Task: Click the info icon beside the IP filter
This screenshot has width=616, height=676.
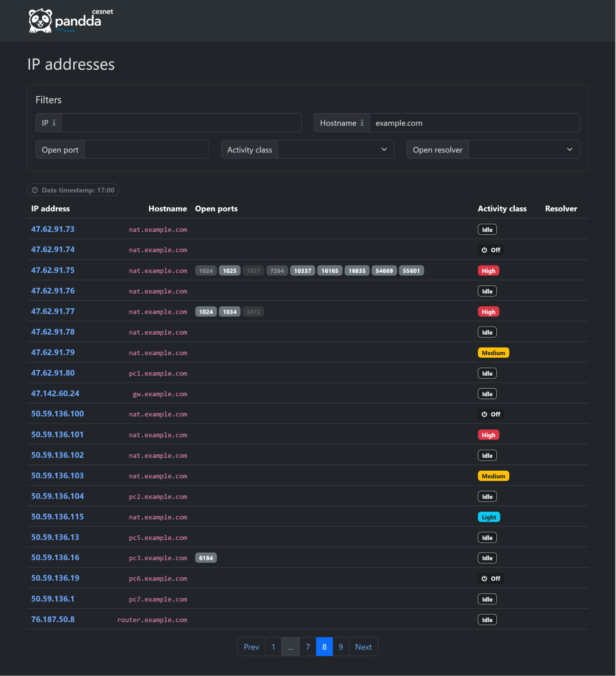Action: coord(55,123)
